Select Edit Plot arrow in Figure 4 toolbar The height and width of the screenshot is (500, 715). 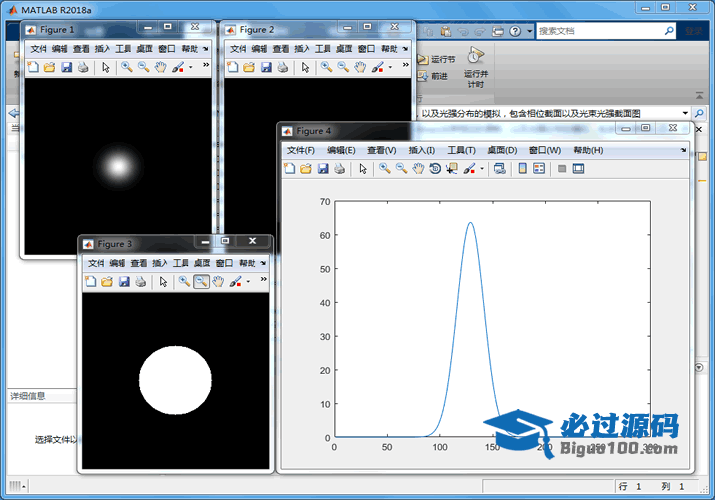coord(363,169)
